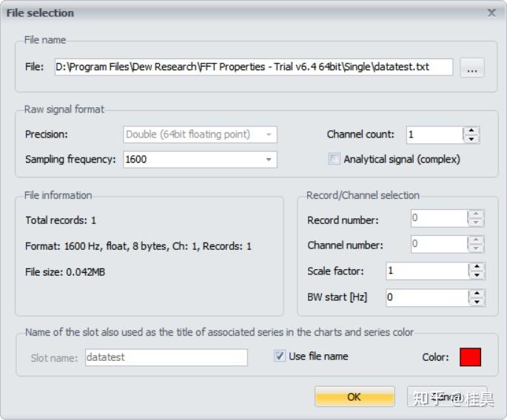Confirm with the OK button
The height and width of the screenshot is (420, 507).
[355, 396]
